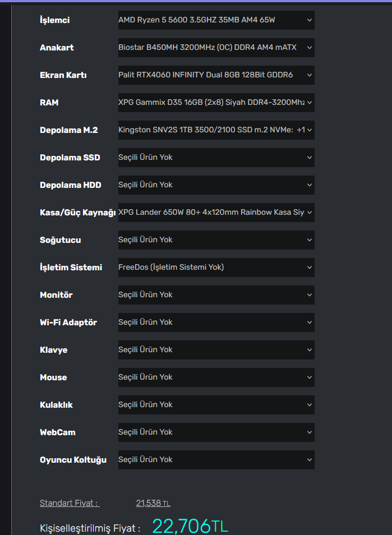Click the Kasa/Güç Kaynağı label
This screenshot has width=392, height=535.
point(78,213)
